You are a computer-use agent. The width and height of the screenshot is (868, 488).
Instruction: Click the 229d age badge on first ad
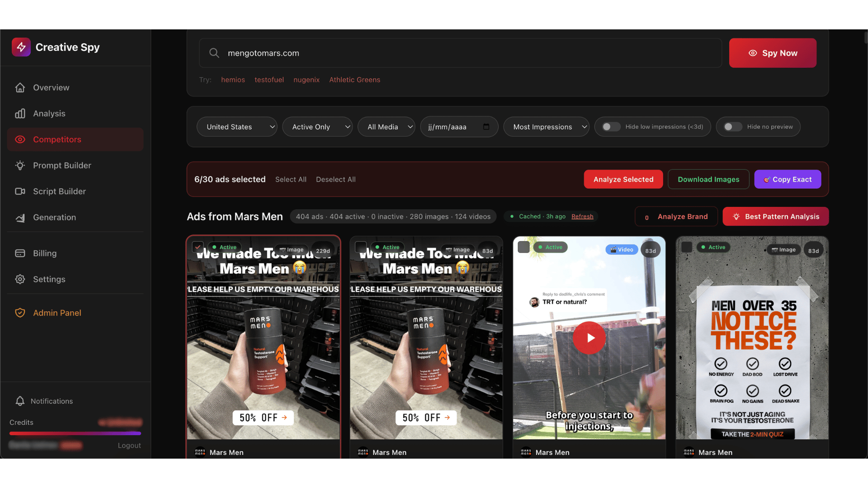(x=323, y=251)
